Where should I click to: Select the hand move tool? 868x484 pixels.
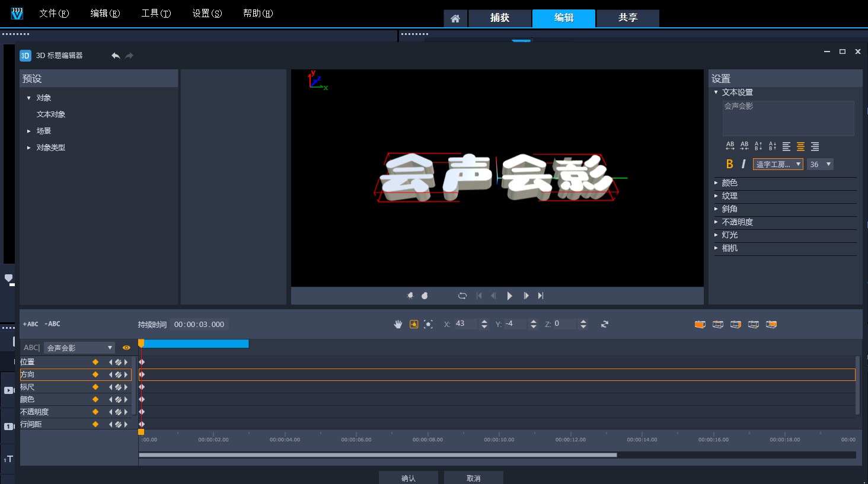[x=398, y=324]
